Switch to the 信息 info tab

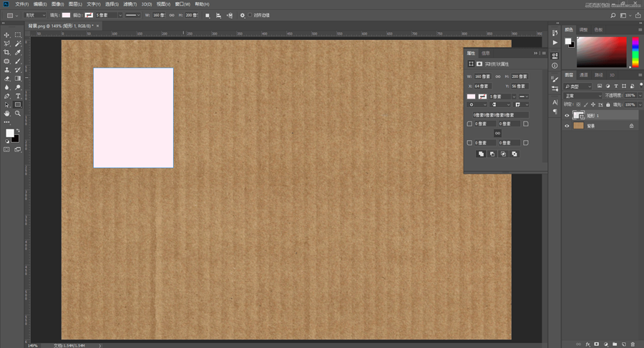485,54
